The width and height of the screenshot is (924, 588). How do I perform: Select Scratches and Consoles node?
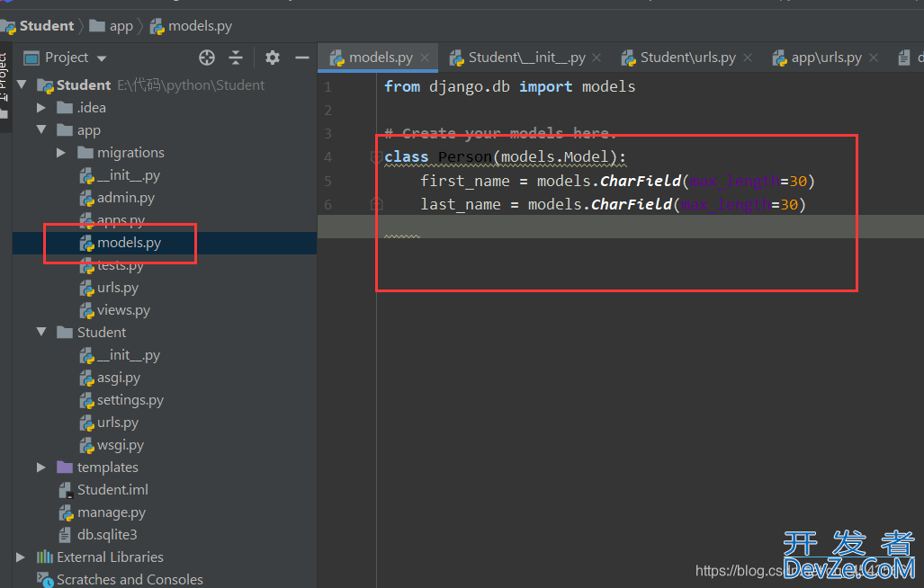[130, 580]
